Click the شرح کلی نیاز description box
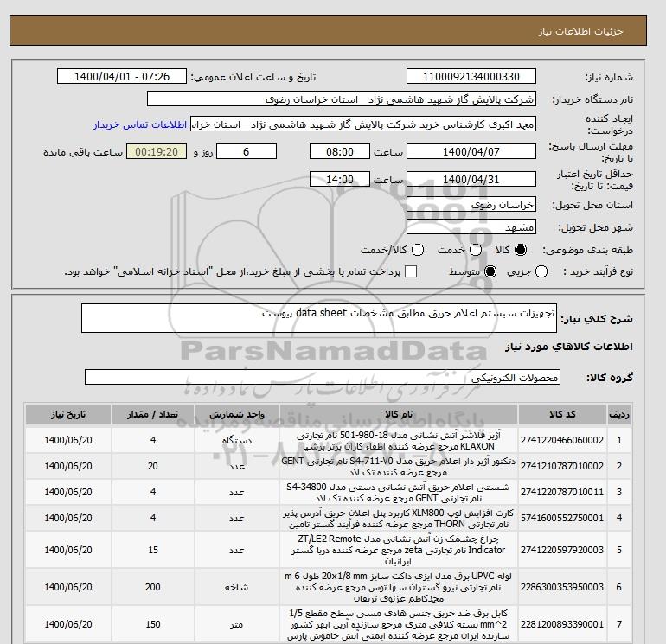The width and height of the screenshot is (666, 644). click(x=321, y=318)
